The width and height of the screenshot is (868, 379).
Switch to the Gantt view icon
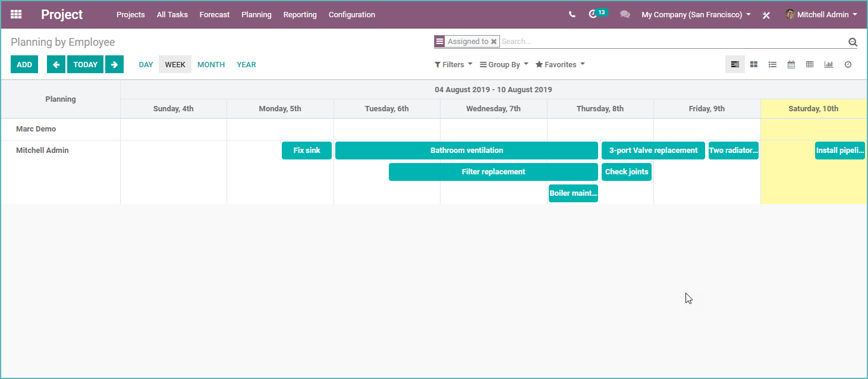[x=735, y=64]
